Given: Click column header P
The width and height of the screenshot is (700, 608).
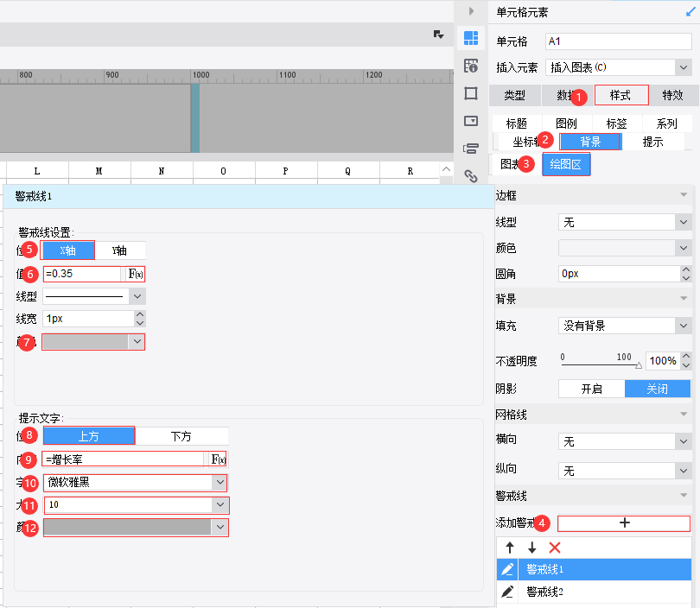Looking at the screenshot, I should 286,171.
